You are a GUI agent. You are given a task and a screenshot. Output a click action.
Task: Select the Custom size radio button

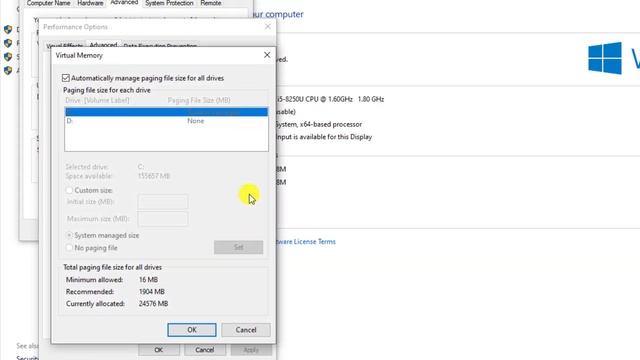[x=69, y=190]
